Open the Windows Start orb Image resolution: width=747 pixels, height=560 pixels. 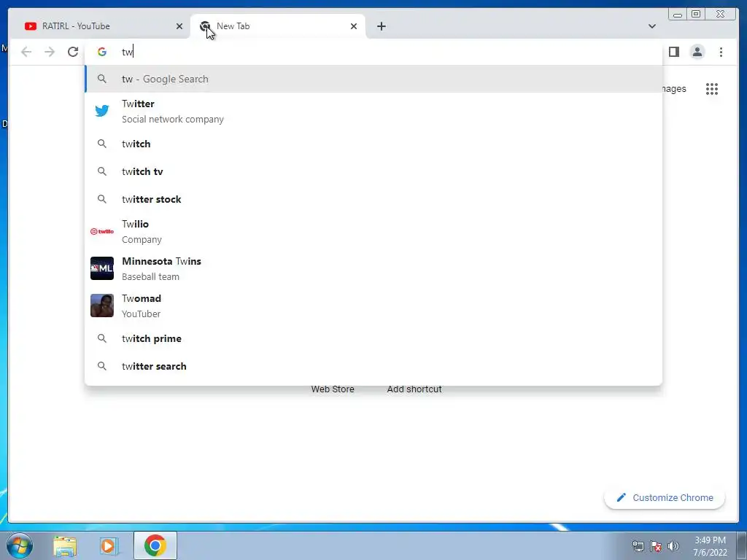[20, 545]
